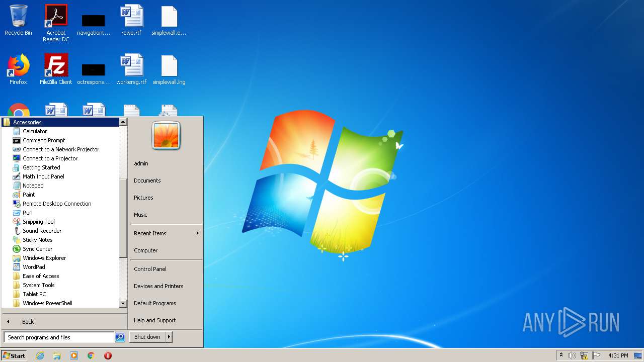Click the programs list scroll-down arrow

coord(123,304)
